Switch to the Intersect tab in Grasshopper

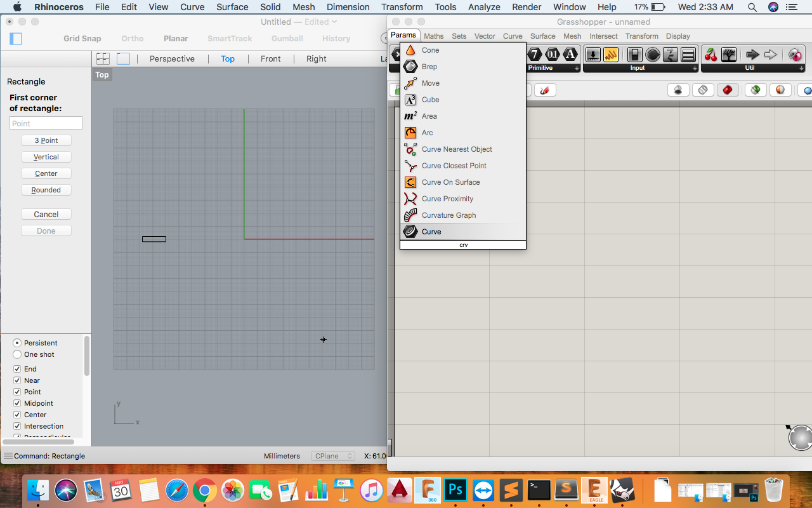coord(603,36)
